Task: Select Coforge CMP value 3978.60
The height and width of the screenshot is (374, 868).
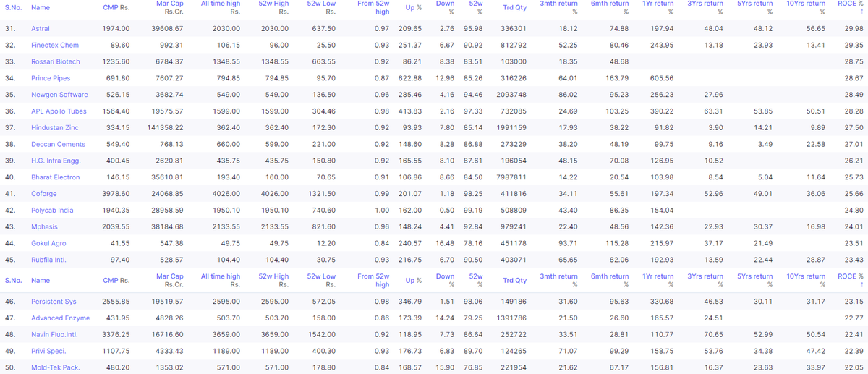Action: coord(117,194)
